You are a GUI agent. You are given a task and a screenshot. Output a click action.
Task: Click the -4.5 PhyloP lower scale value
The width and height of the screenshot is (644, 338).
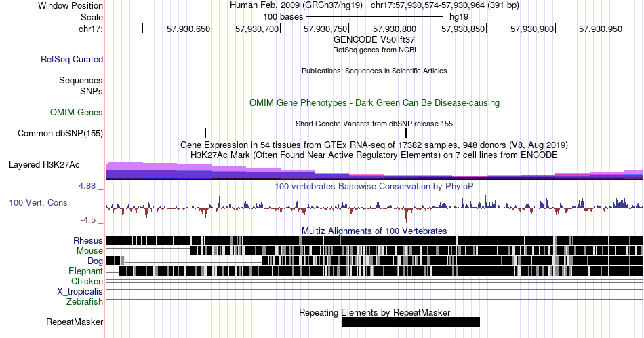click(88, 220)
